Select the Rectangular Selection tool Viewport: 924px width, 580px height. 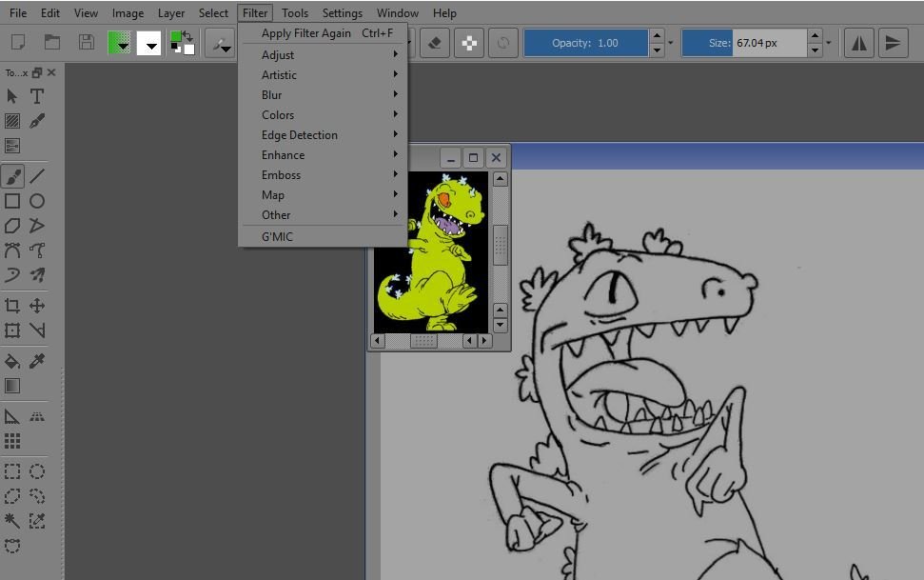pyautogui.click(x=11, y=471)
